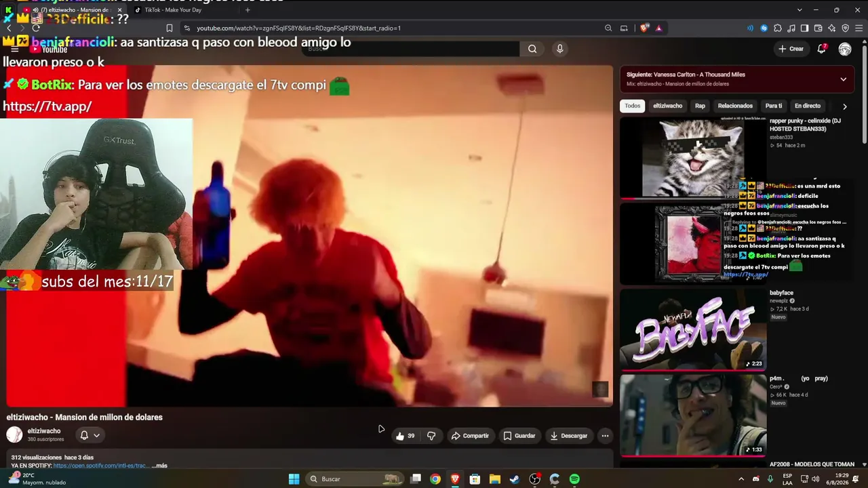Image resolution: width=868 pixels, height=488 pixels.
Task: Dislike the Mansion de millon video
Action: [x=431, y=436]
